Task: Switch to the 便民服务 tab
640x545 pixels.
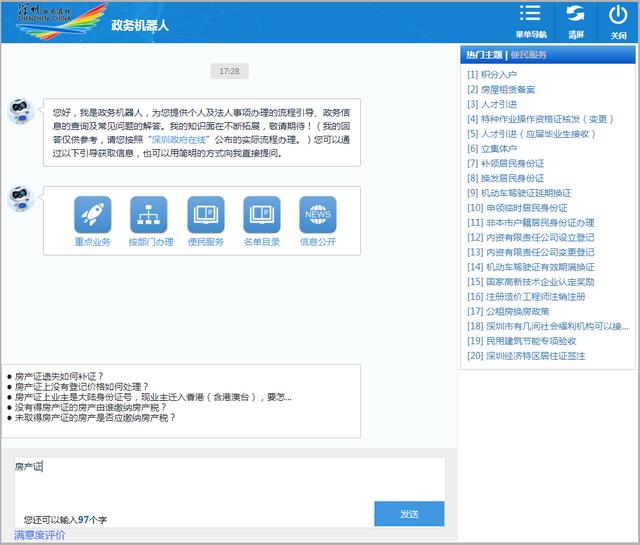Action: [529, 55]
